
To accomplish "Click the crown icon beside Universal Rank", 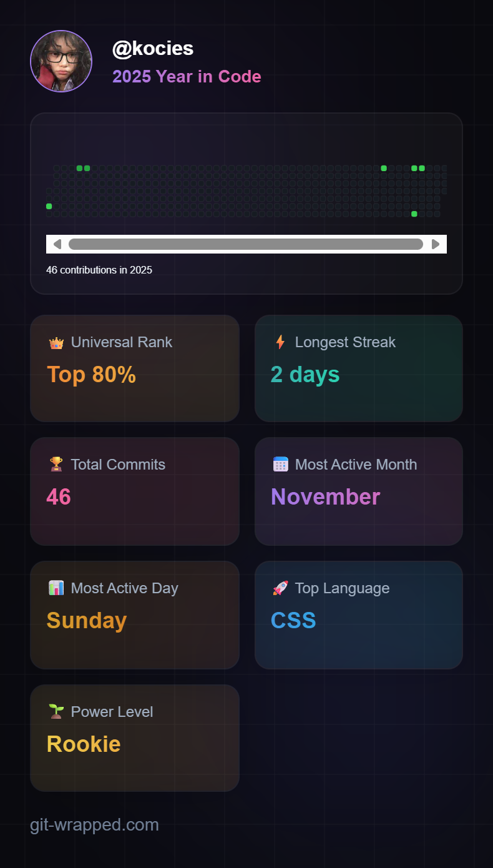I will 57,342.
